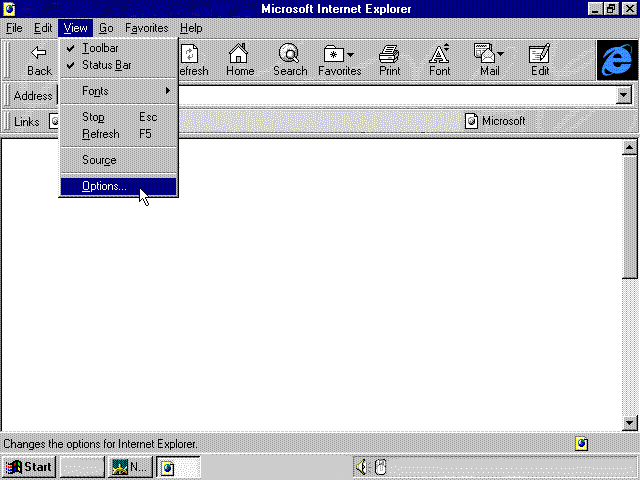Click the Address bar label
Screen dimensions: 640x480
(33, 96)
